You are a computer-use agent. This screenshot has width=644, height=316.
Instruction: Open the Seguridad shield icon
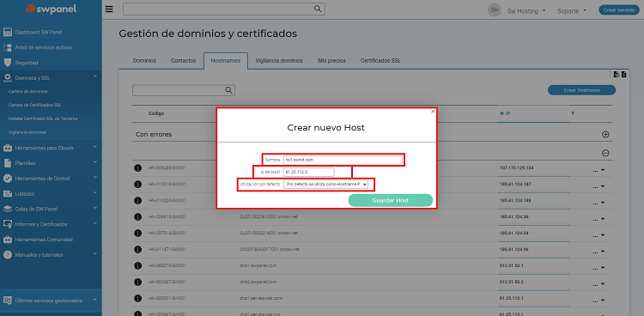pos(8,63)
